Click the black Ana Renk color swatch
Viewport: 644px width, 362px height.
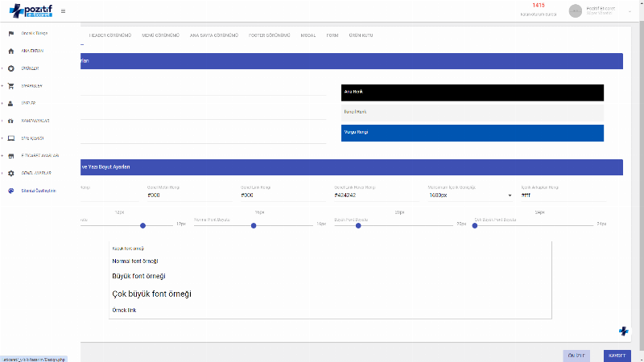pos(473,93)
